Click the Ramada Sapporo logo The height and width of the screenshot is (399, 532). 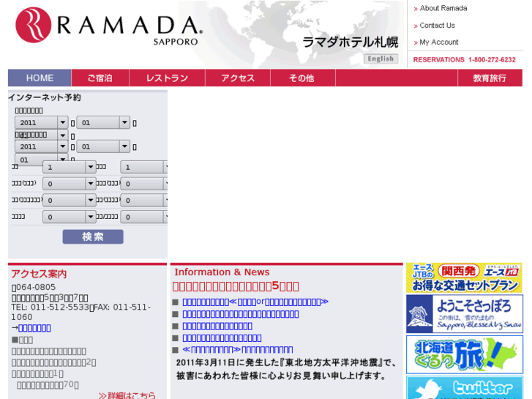click(108, 26)
